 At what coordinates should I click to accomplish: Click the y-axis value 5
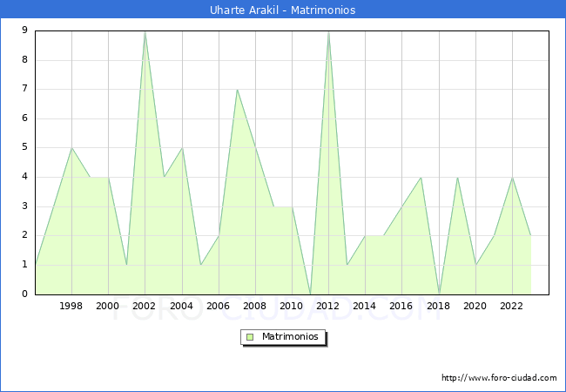(24, 147)
